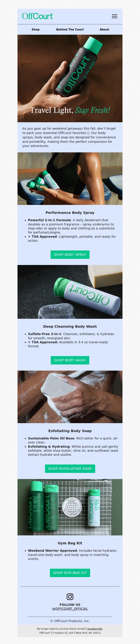View the Gym Bag Kit product image
The image size is (140, 644).
coord(70,507)
